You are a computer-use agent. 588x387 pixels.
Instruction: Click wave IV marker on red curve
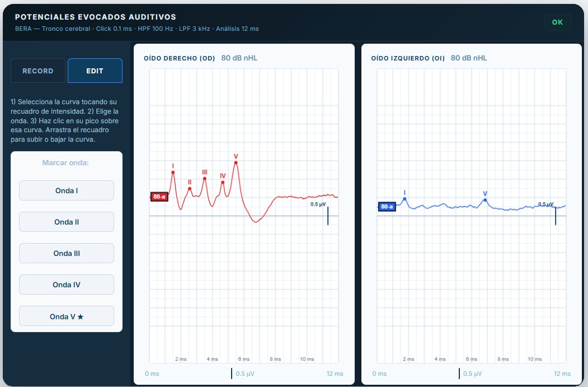click(223, 183)
